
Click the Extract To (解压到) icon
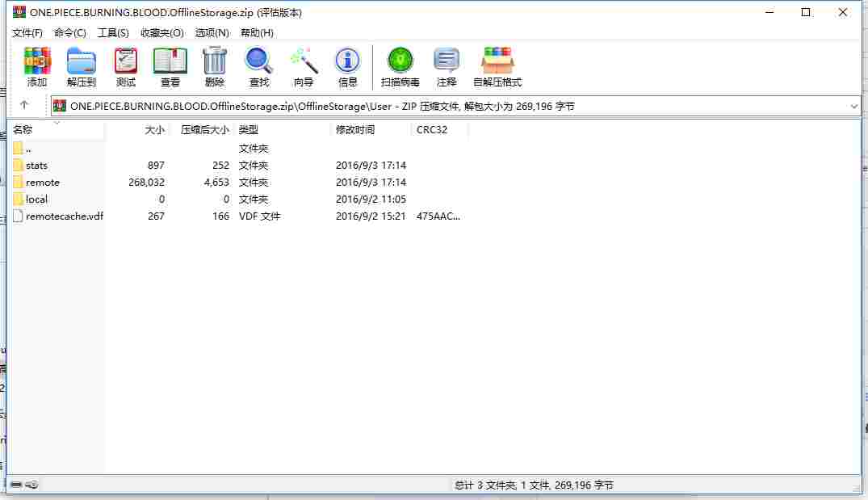[x=82, y=61]
